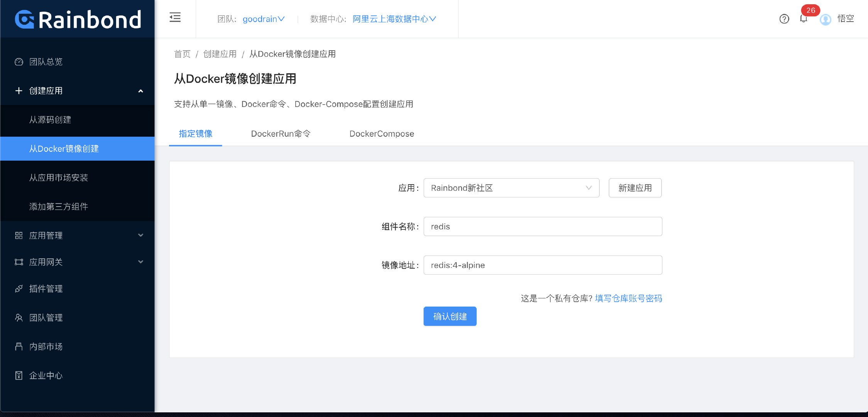Expand the 应用网关 sidebar menu
Image resolution: width=868 pixels, height=417 pixels.
tap(140, 262)
